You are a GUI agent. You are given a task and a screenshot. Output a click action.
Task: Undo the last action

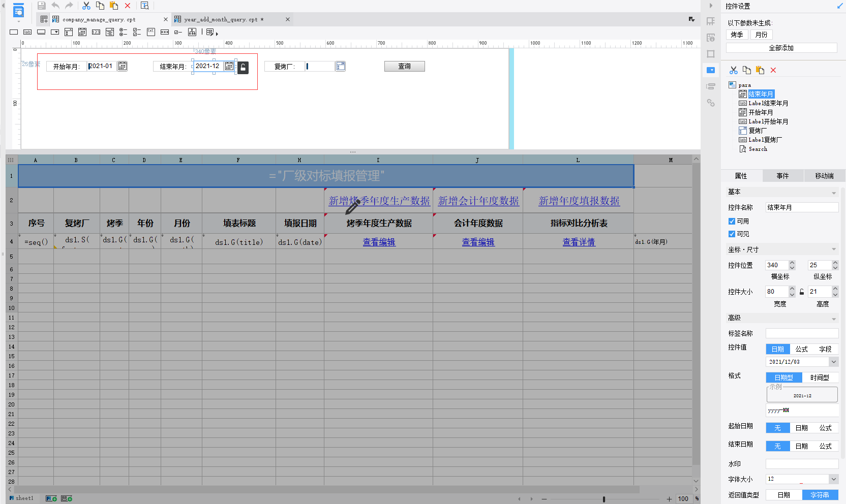pyautogui.click(x=55, y=6)
